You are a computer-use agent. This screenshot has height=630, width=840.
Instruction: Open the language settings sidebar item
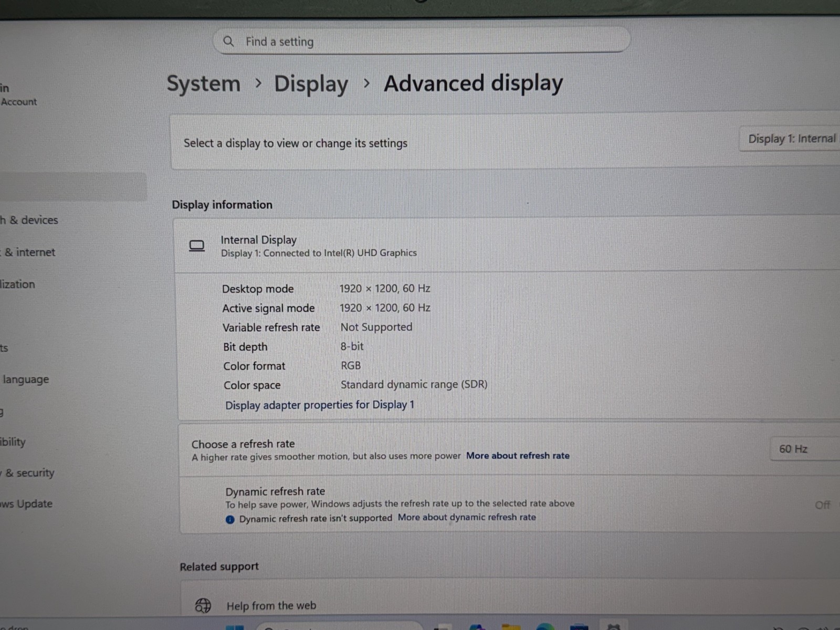(25, 379)
